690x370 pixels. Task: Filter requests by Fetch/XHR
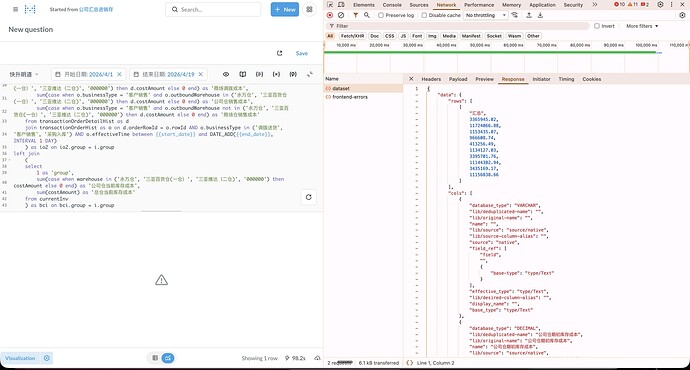(352, 36)
